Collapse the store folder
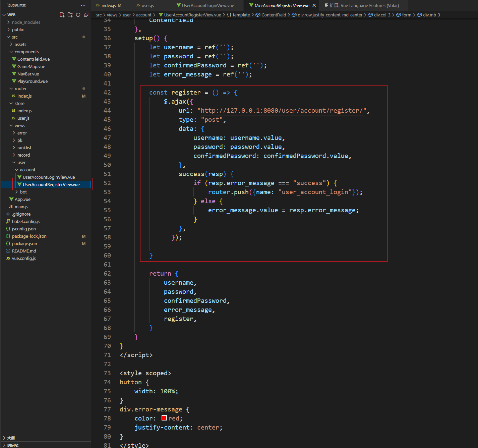The width and height of the screenshot is (478, 448). coord(19,103)
